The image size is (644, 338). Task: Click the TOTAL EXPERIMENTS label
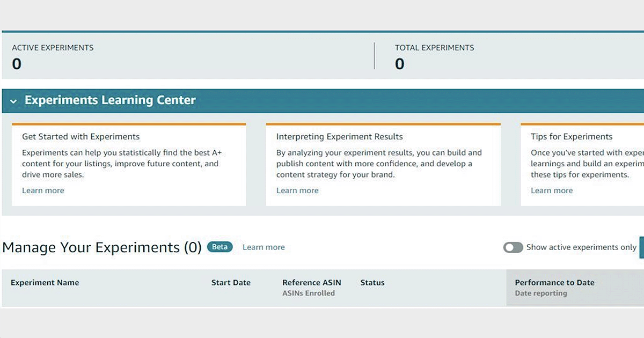click(435, 48)
